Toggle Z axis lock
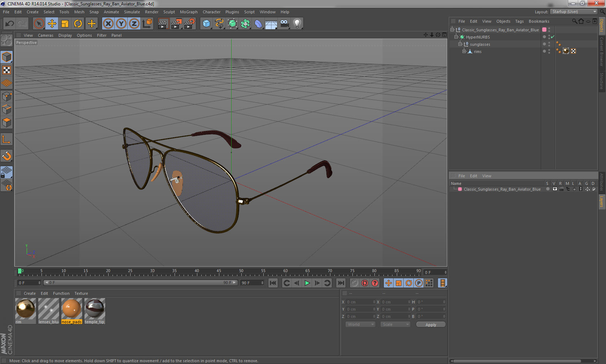Image resolution: width=606 pixels, height=364 pixels. [134, 24]
